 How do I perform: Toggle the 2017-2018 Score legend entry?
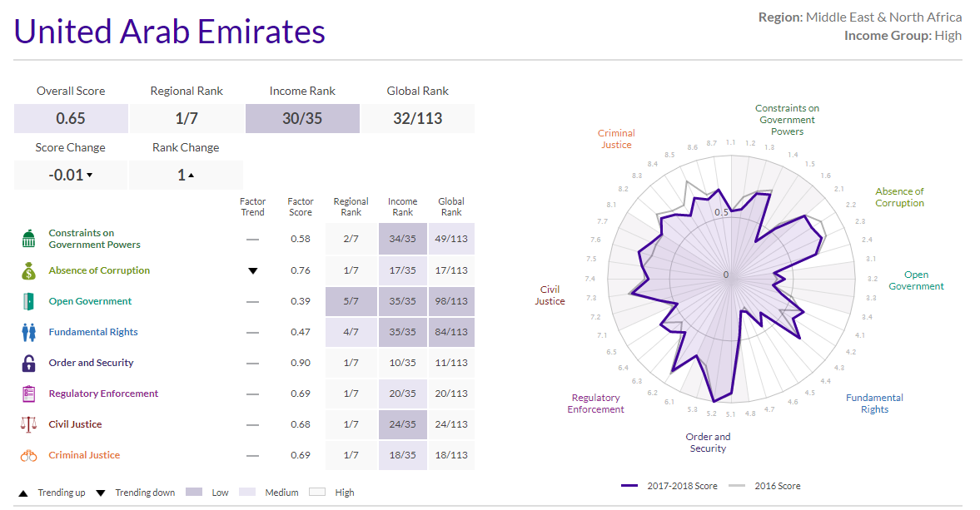(x=669, y=486)
